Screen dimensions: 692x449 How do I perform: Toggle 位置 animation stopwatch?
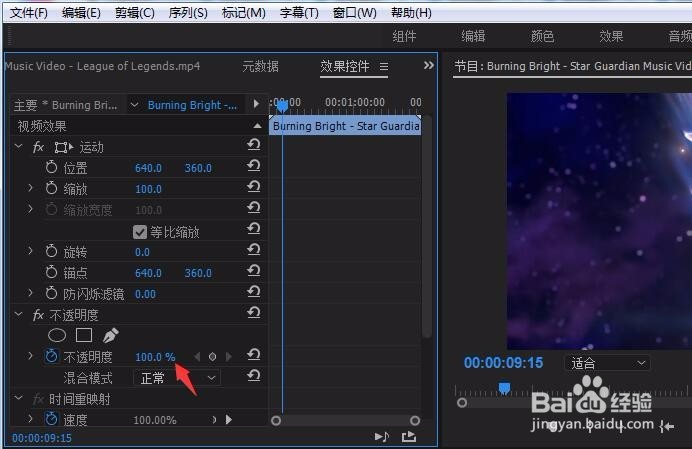pyautogui.click(x=52, y=167)
